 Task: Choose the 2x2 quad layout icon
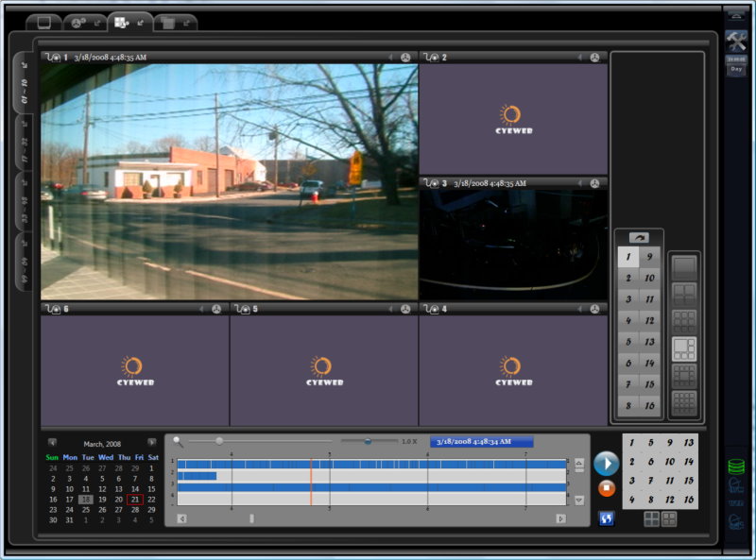[x=684, y=295]
